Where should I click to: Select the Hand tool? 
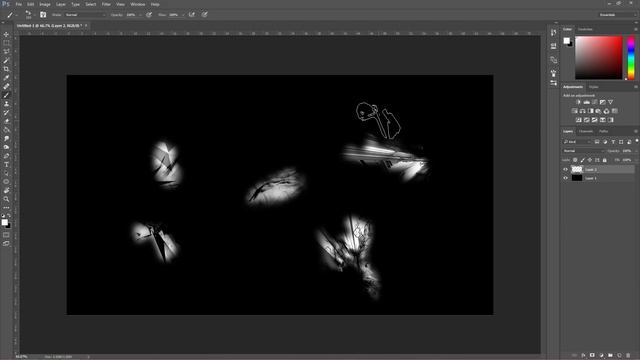(x=6, y=191)
